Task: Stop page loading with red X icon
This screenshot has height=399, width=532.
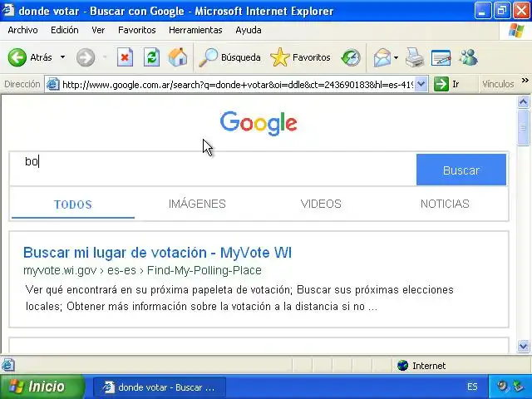Action: (x=125, y=57)
